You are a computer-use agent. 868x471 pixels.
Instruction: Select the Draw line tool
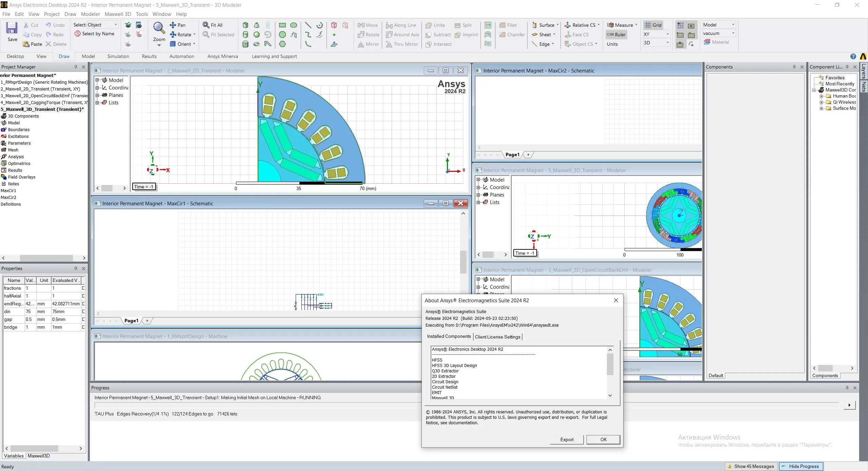(308, 25)
